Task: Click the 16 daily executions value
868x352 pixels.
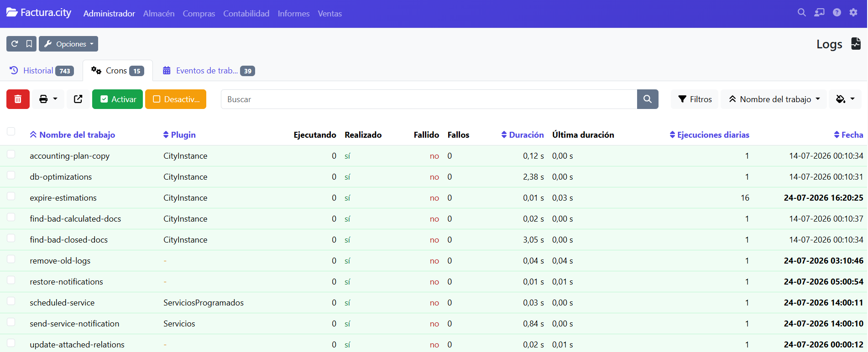Action: click(745, 198)
